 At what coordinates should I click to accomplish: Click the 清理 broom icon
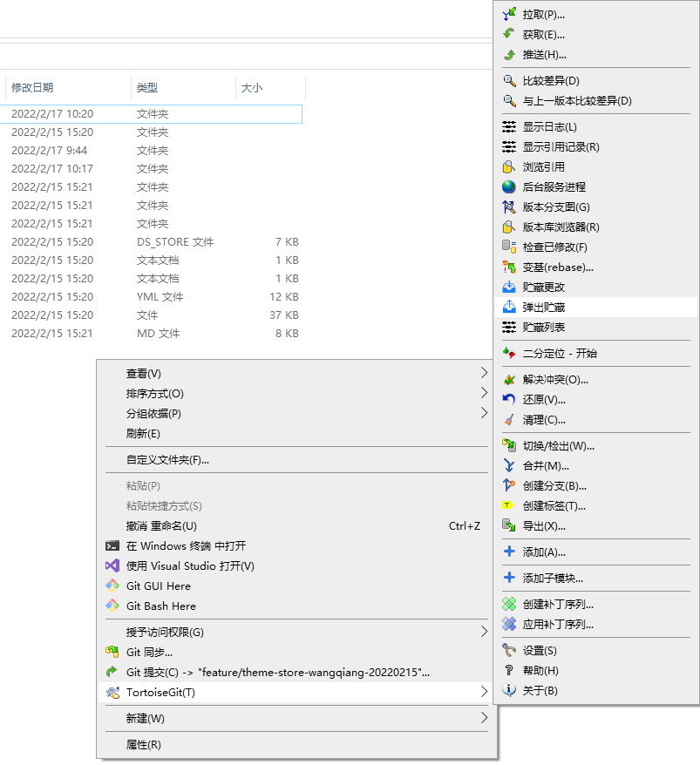pos(509,419)
